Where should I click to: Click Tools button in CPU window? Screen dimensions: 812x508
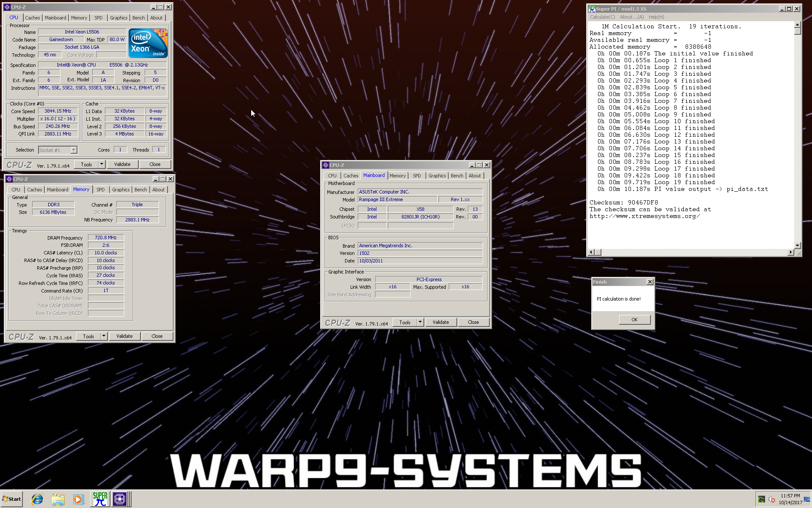coord(86,164)
